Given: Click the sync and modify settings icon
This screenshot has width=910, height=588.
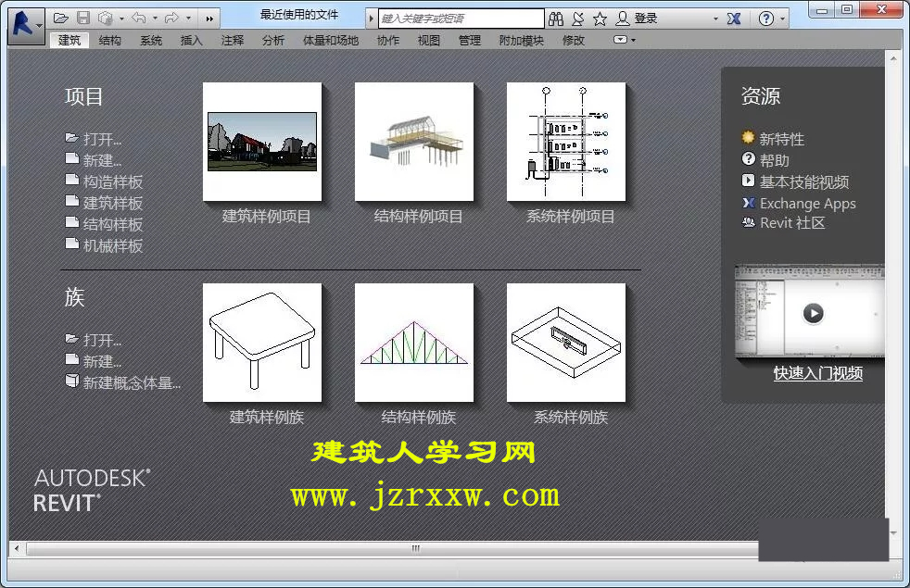Looking at the screenshot, I should 106,19.
